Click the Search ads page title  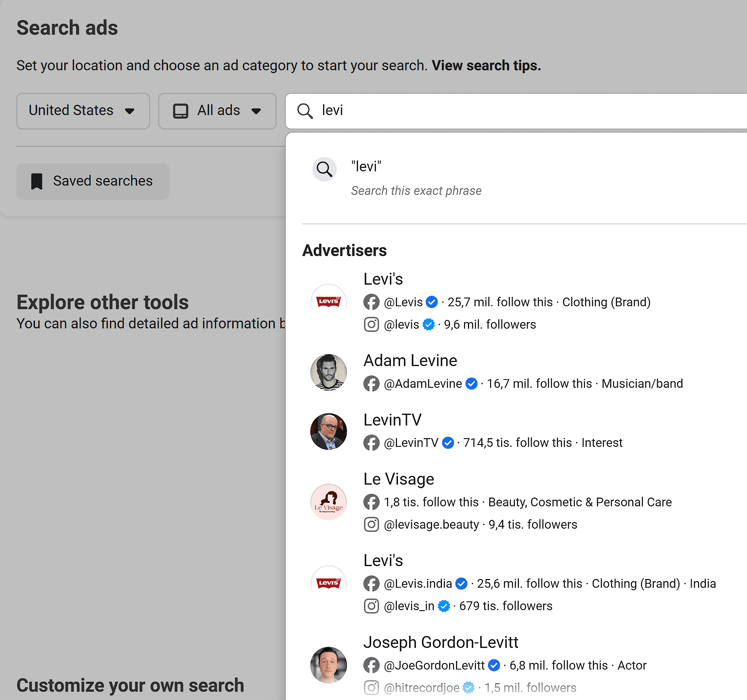click(67, 28)
